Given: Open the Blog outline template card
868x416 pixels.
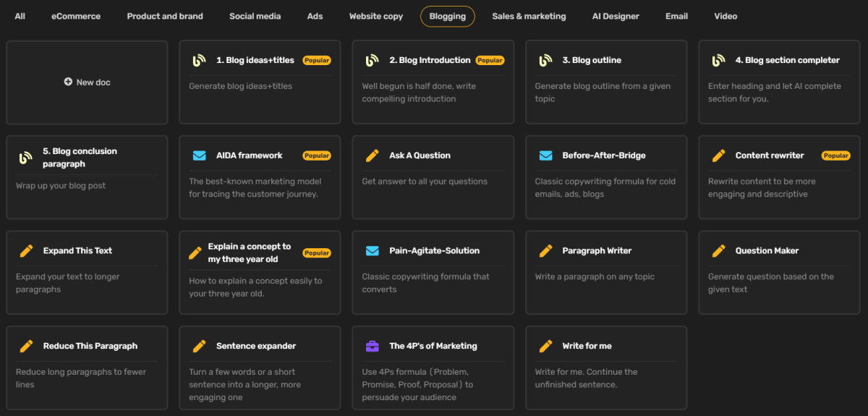Looking at the screenshot, I should coord(606,82).
